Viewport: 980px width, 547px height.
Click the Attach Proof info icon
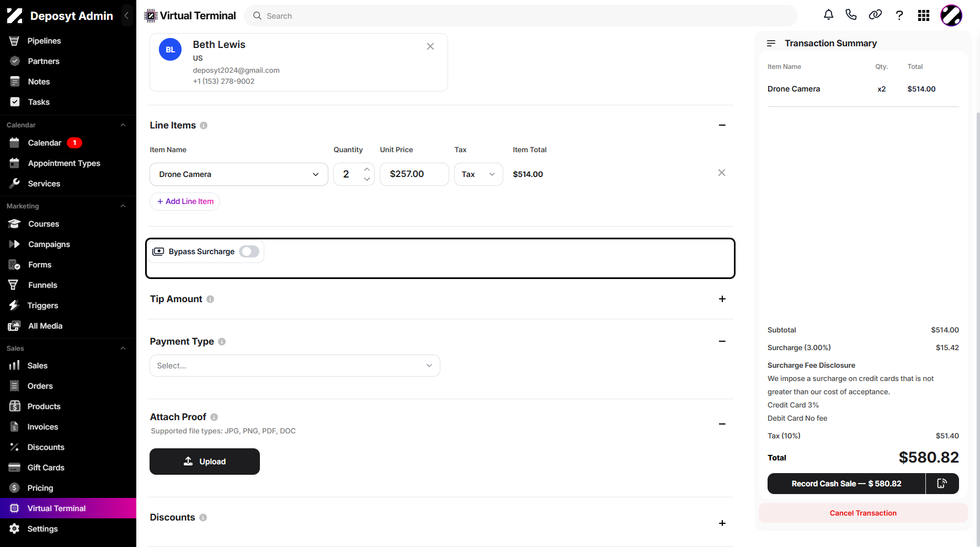214,417
